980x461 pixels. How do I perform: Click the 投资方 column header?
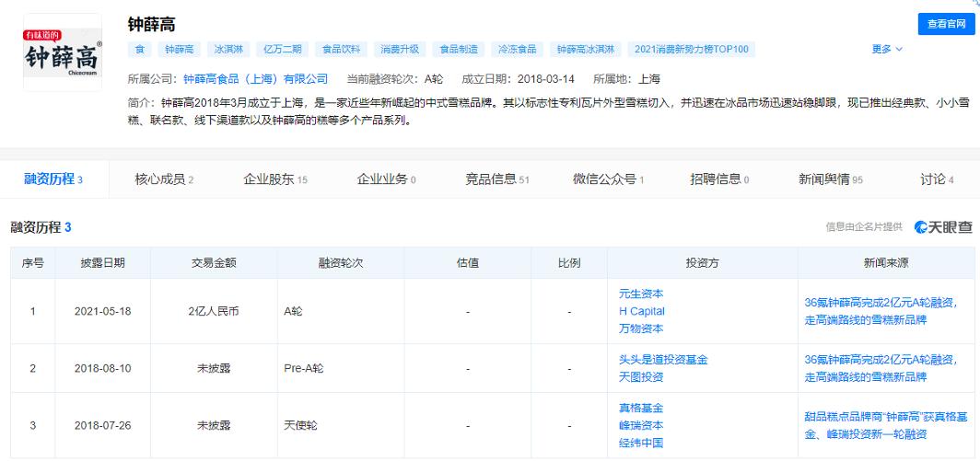tap(703, 263)
